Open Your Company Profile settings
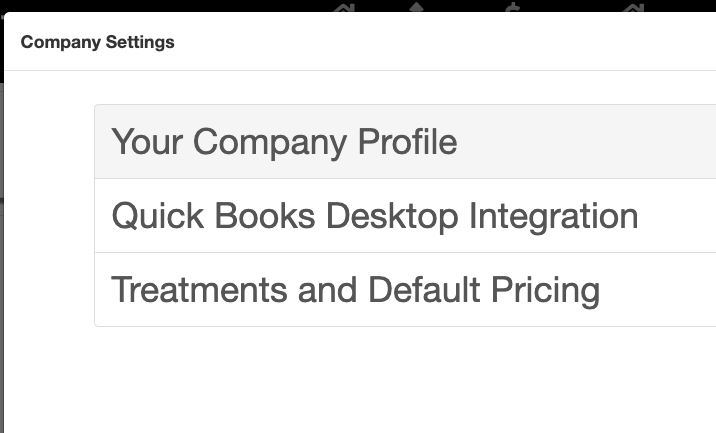This screenshot has height=433, width=716. coord(285,142)
